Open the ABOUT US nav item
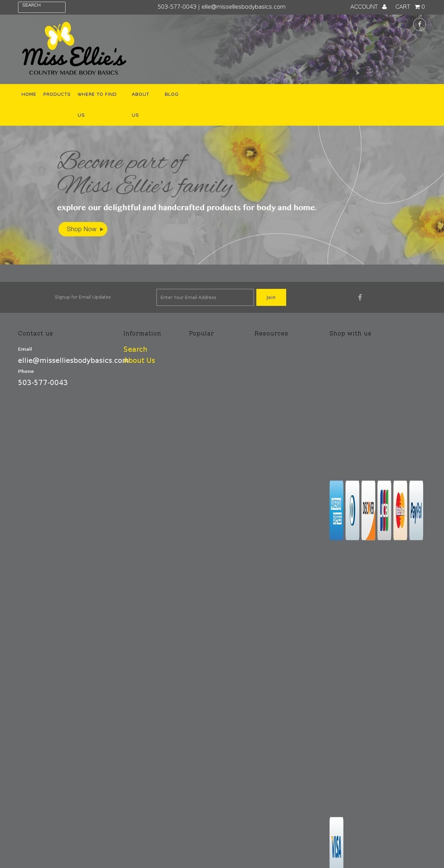 141,105
